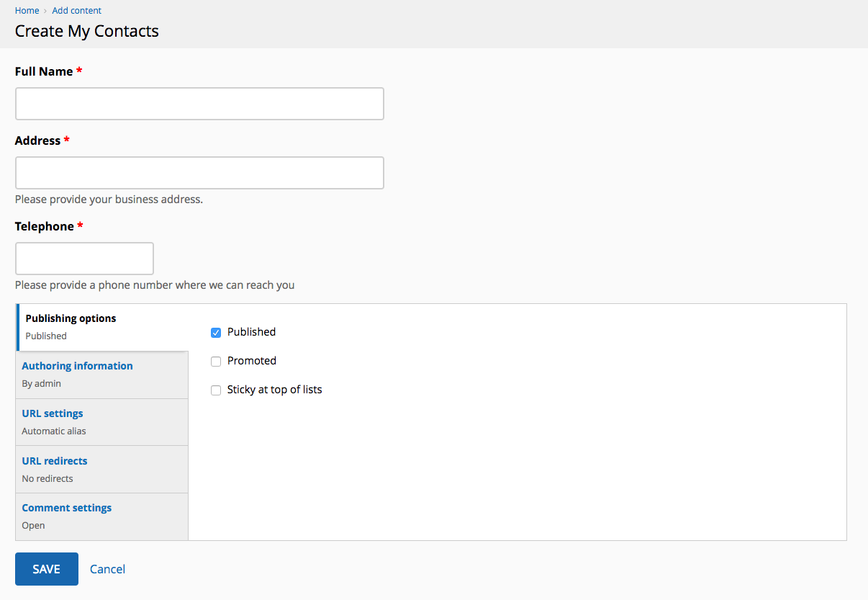
Task: Click the phone number help text below Telephone
Action: pos(155,285)
